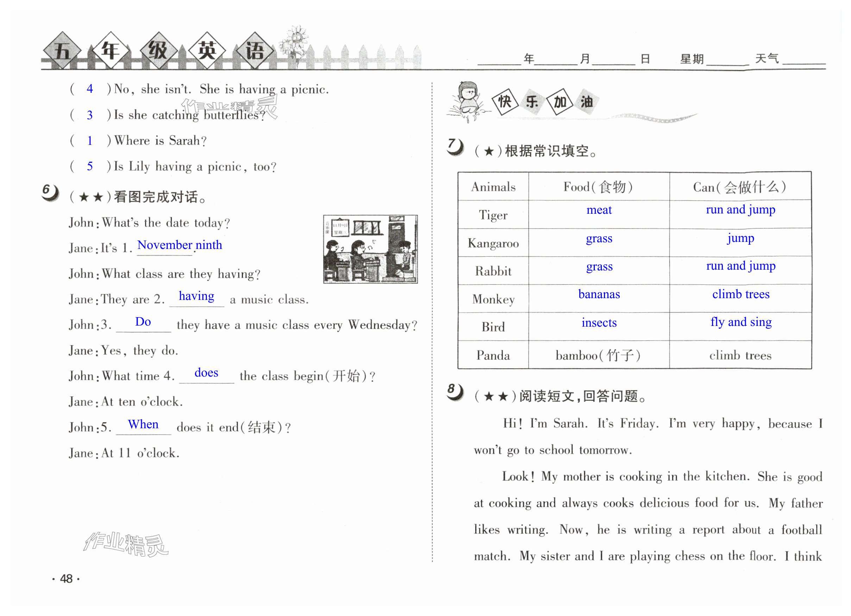This screenshot has height=616, width=851.
Task: Click the diamond labeled 快
Action: point(505,102)
